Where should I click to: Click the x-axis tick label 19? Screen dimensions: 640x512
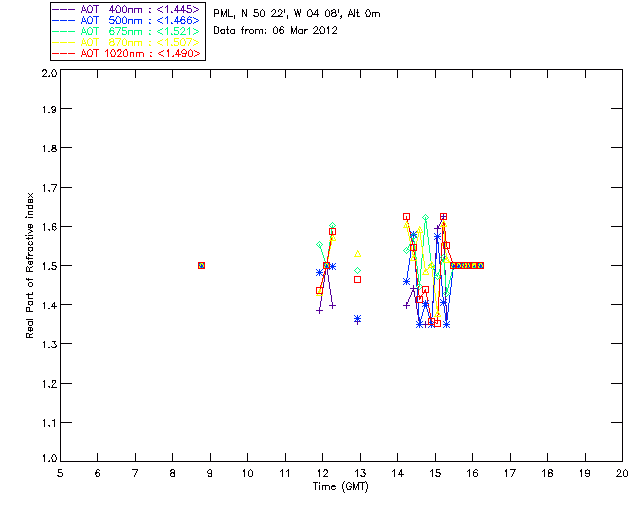coord(585,474)
